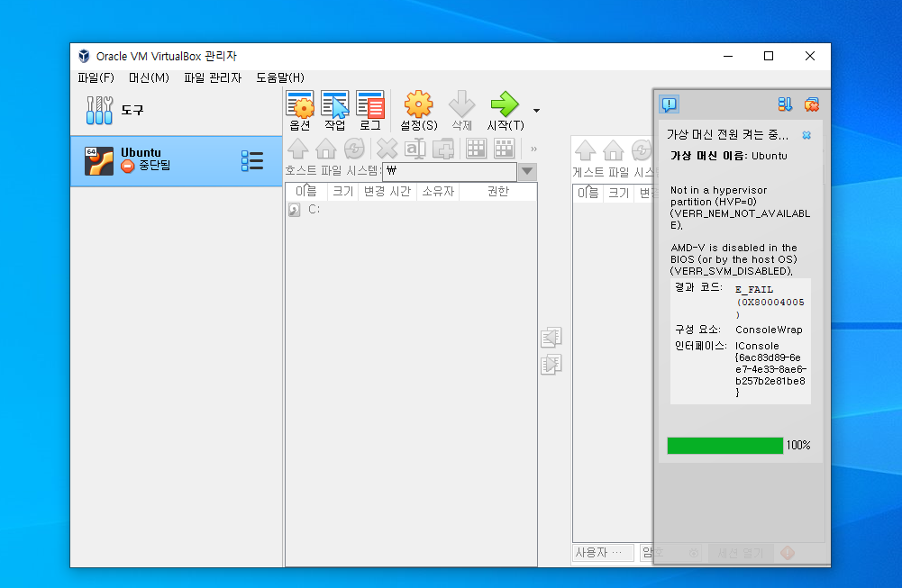The image size is (902, 588).
Task: Go up one level in host file system
Action: pyautogui.click(x=298, y=149)
